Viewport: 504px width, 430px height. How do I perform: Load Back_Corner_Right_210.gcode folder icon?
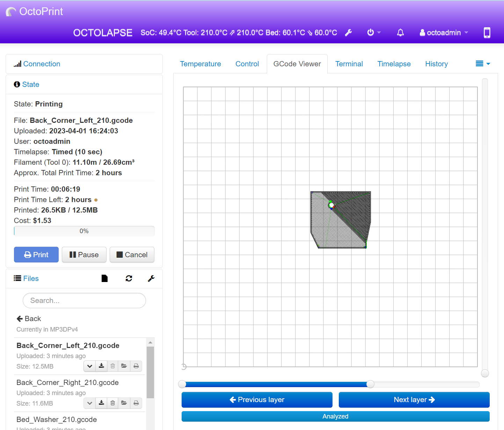[124, 403]
